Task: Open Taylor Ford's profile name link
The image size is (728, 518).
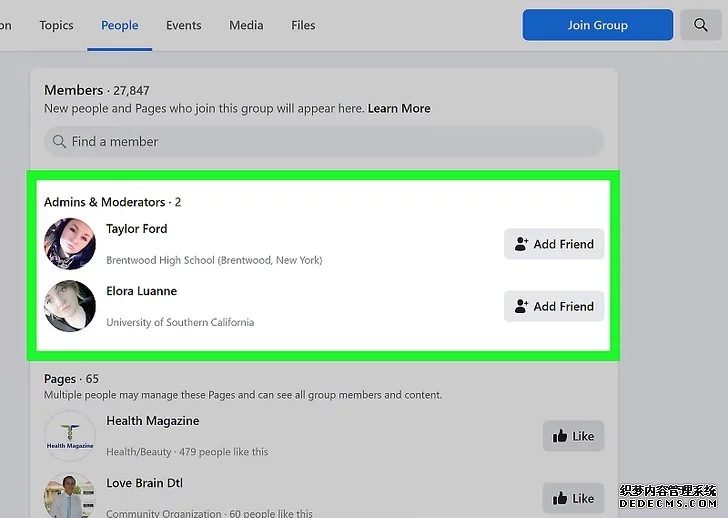Action: click(x=137, y=229)
